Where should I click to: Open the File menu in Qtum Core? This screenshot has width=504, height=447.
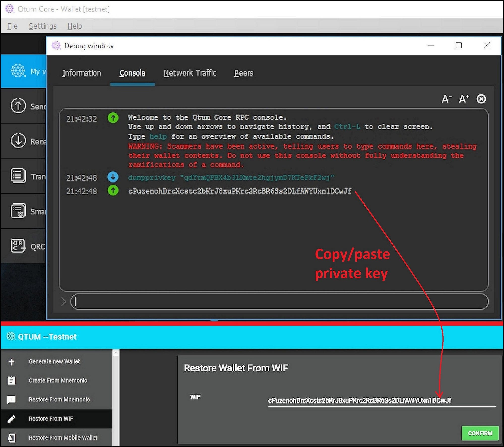click(12, 26)
